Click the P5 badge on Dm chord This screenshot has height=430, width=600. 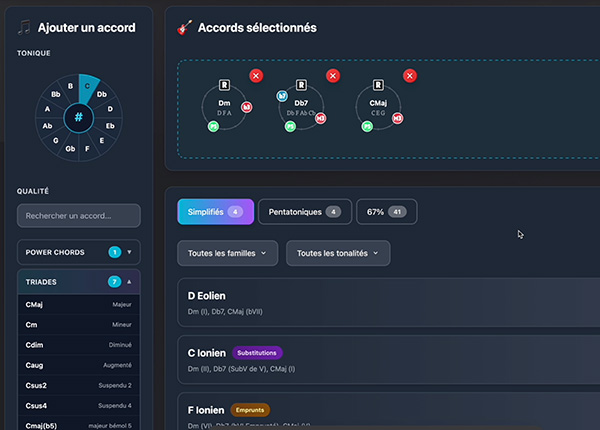213,127
